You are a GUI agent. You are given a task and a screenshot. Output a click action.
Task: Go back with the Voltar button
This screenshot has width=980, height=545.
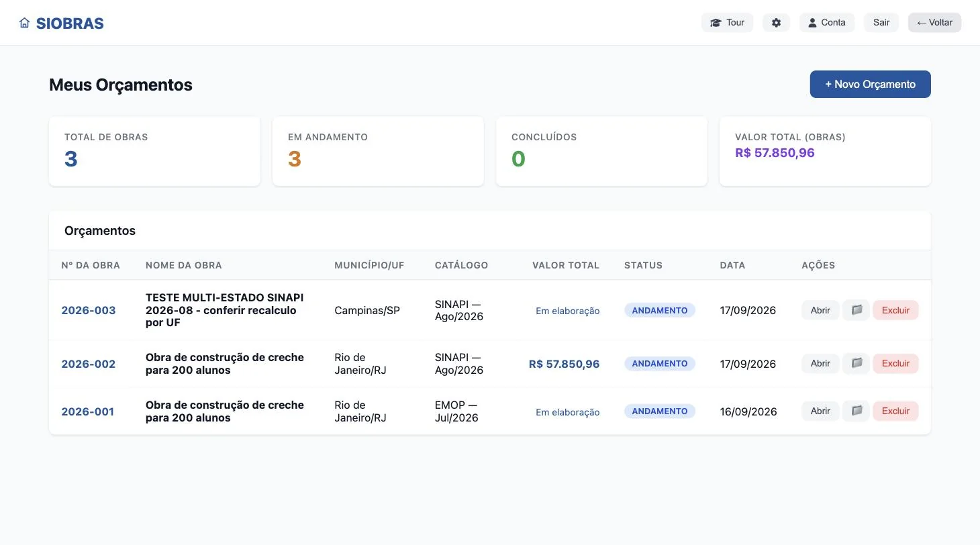934,23
